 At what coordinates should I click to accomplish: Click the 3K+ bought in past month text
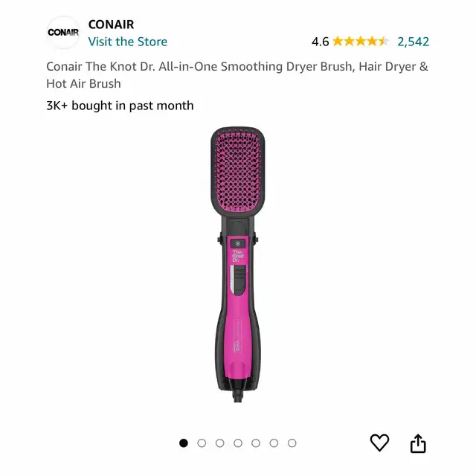point(120,106)
